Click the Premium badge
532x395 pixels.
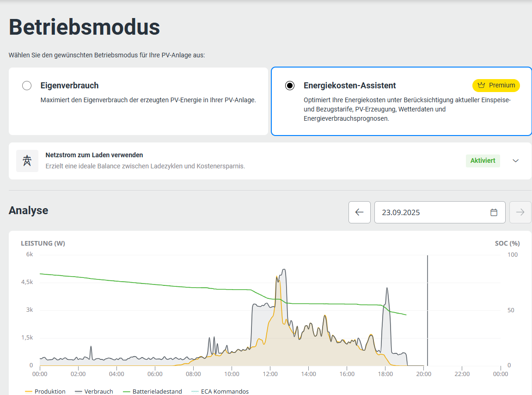[496, 86]
